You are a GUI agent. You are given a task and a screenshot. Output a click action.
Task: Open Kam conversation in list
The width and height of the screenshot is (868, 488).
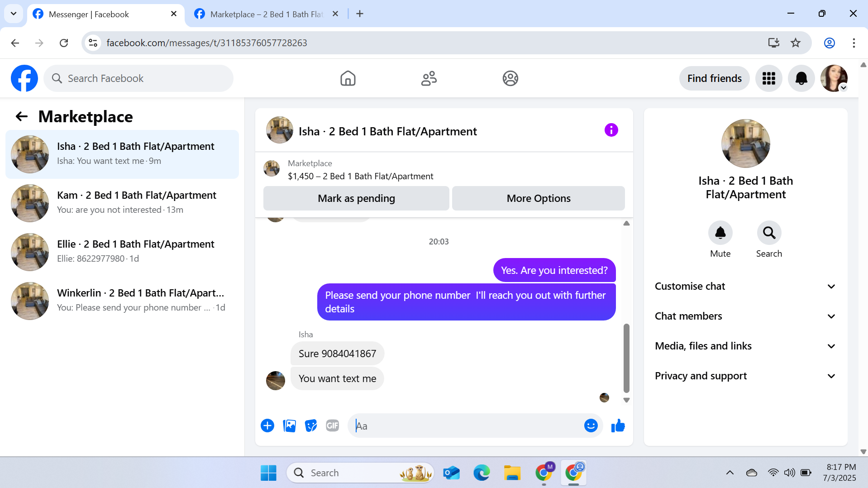[x=122, y=203]
